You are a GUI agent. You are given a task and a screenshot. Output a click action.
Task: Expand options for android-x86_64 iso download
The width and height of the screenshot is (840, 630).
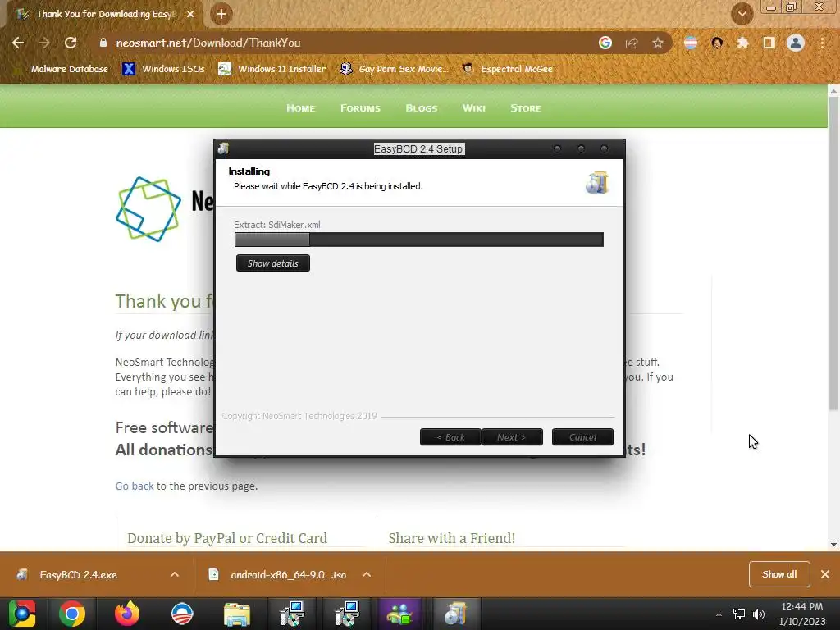[367, 574]
